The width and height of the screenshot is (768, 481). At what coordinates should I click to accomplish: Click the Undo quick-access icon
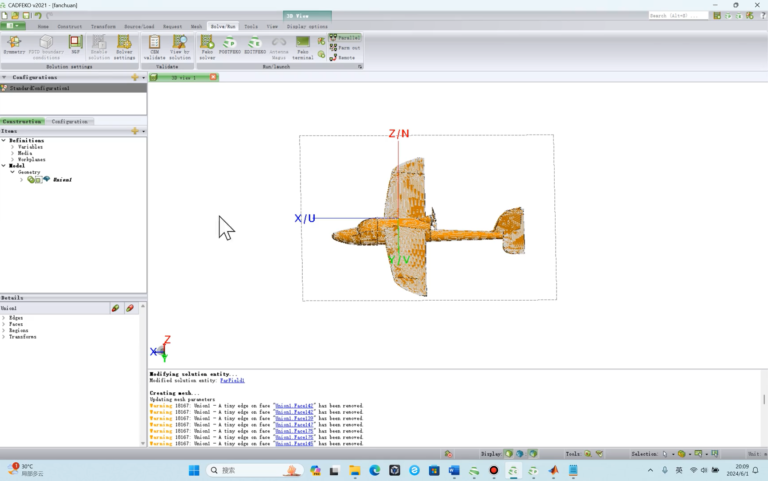(38, 16)
